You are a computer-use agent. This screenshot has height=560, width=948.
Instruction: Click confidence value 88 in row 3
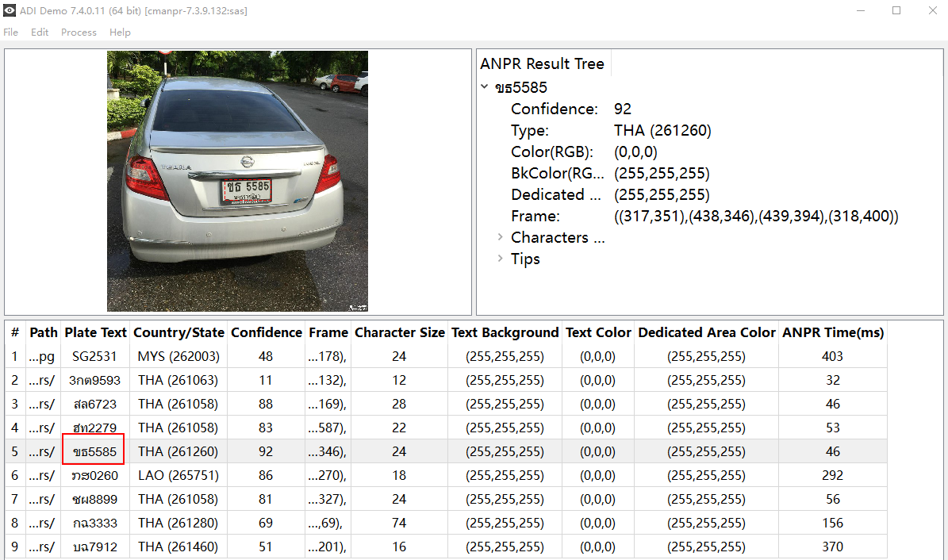[x=266, y=404]
